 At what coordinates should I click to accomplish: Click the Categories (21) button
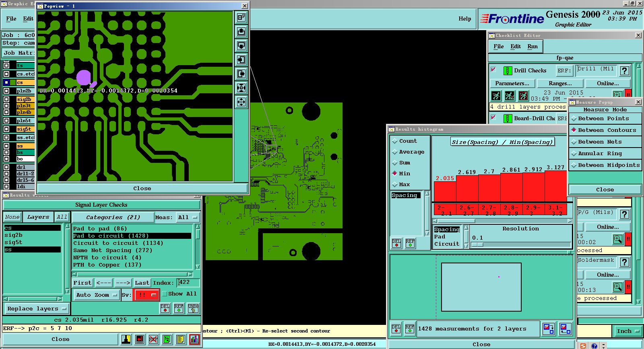pos(113,217)
